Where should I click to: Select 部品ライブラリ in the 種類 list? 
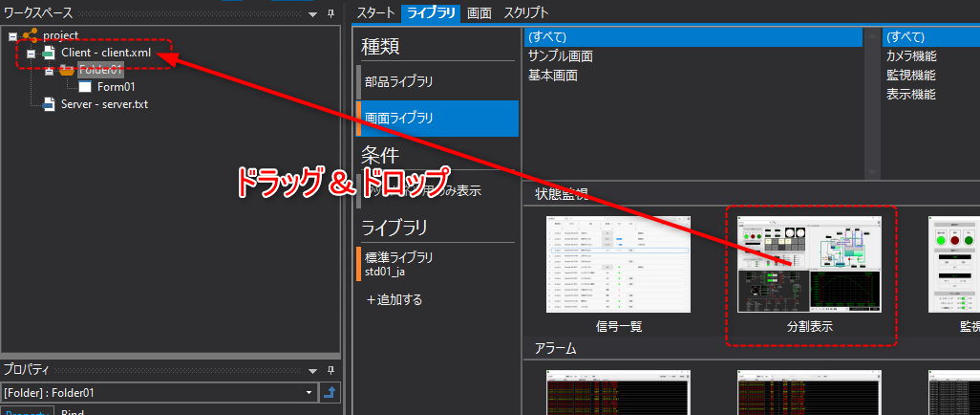397,82
